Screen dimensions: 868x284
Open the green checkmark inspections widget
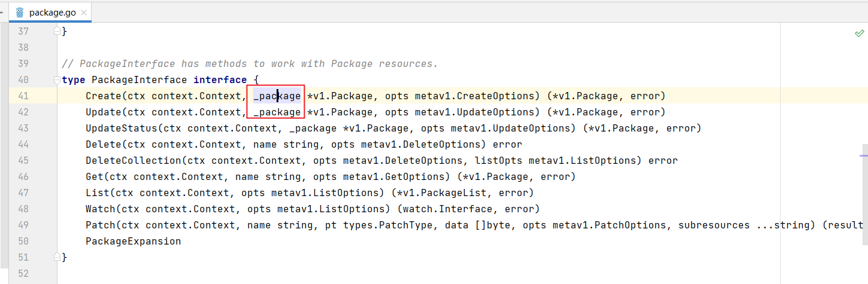pos(859,33)
